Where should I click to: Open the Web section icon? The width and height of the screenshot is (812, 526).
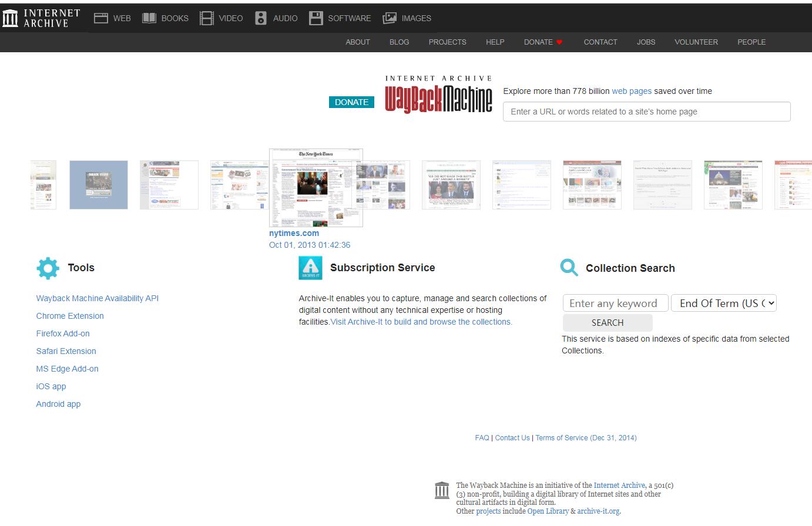[101, 18]
